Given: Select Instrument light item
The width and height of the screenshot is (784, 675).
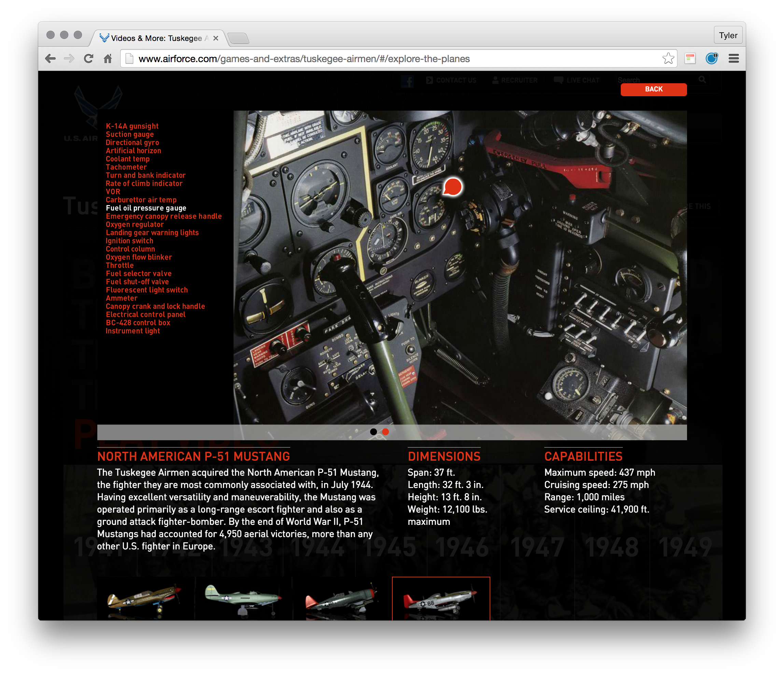Looking at the screenshot, I should 133,331.
